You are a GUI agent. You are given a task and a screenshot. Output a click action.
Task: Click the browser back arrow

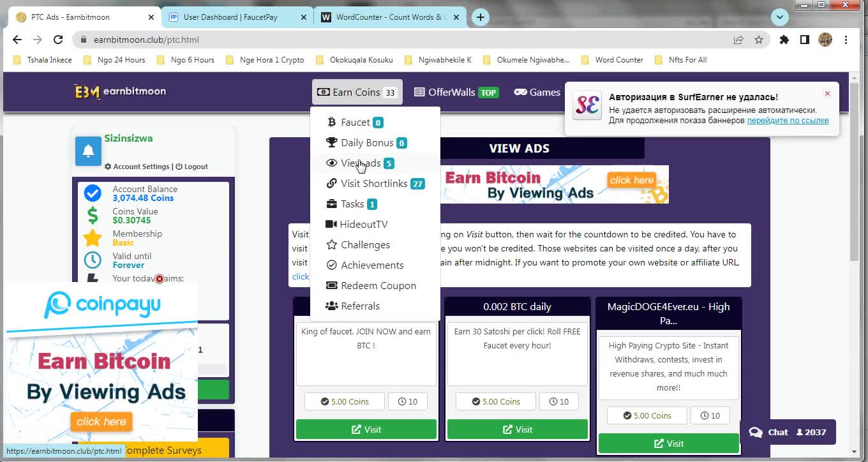(17, 40)
